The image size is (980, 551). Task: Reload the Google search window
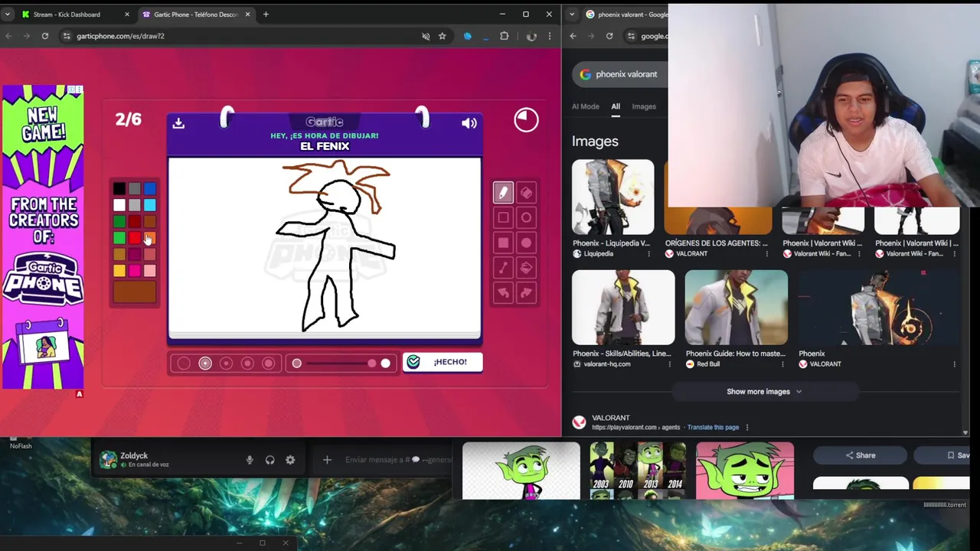click(x=609, y=36)
